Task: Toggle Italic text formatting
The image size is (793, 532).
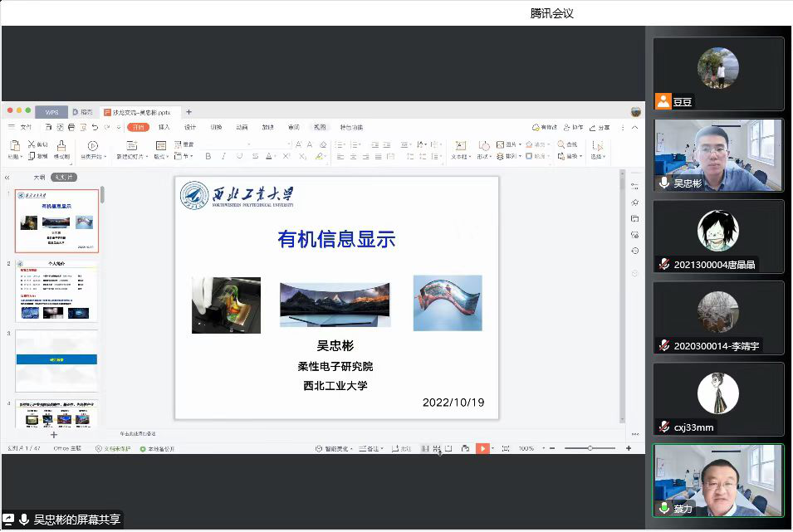Action: tap(223, 156)
